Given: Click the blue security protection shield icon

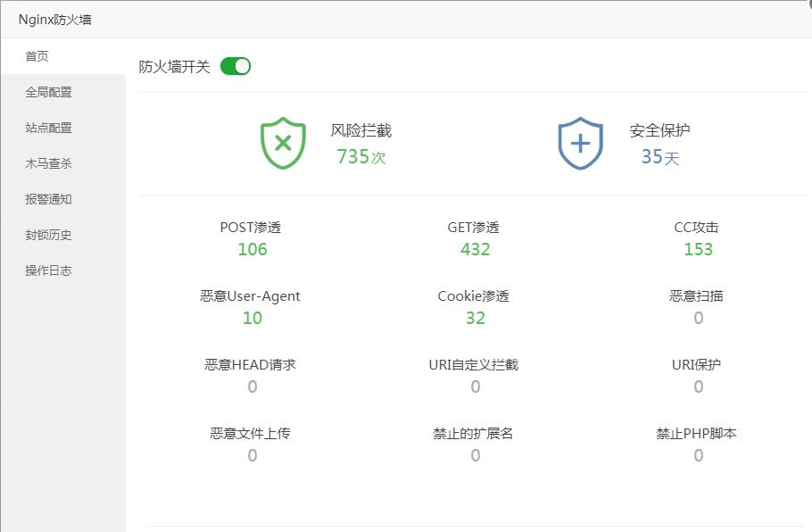Looking at the screenshot, I should pyautogui.click(x=581, y=143).
